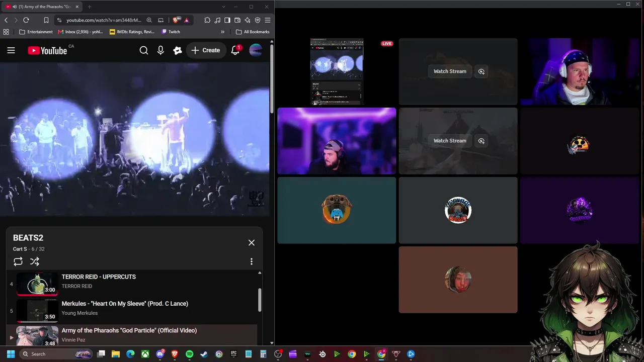Open the All Bookmarks folder
Viewport: 644px width, 362px height.
(x=253, y=32)
